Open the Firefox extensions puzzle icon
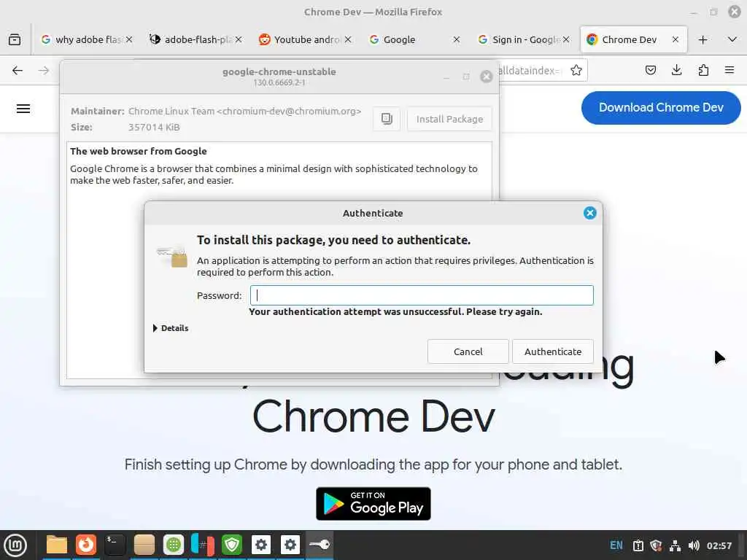The height and width of the screenshot is (560, 747). pyautogui.click(x=703, y=71)
